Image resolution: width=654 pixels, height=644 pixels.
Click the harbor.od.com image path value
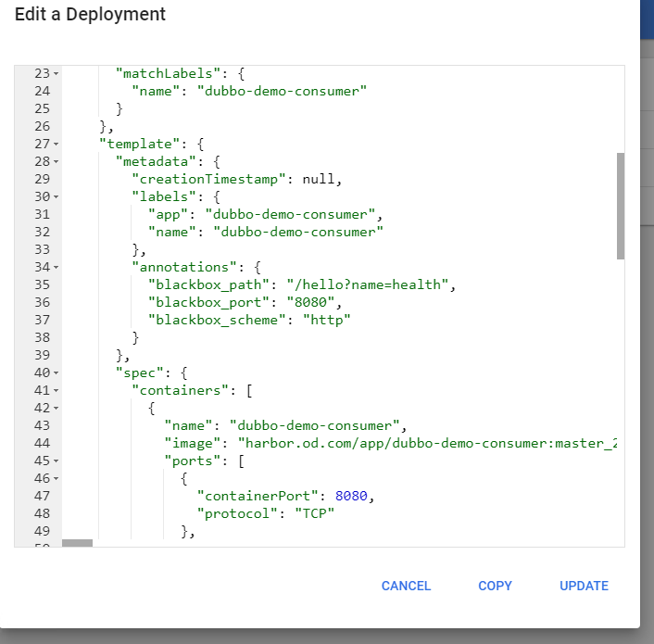pyautogui.click(x=427, y=443)
